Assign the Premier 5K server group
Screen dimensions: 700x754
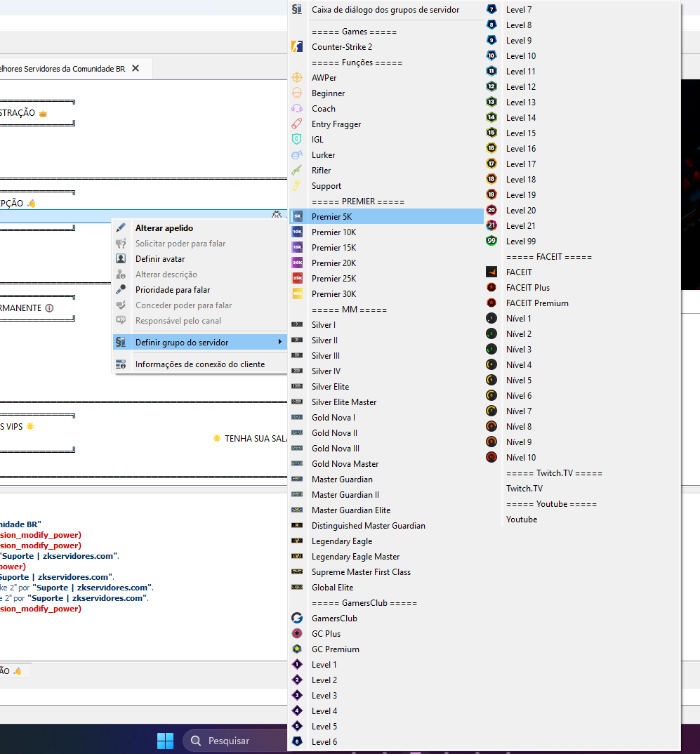pyautogui.click(x=331, y=217)
